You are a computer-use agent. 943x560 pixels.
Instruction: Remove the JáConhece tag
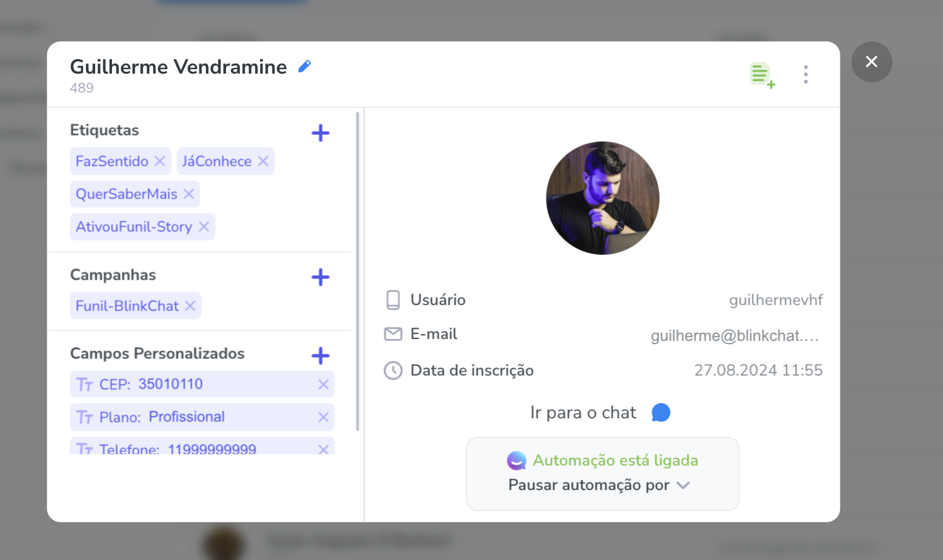pyautogui.click(x=263, y=161)
